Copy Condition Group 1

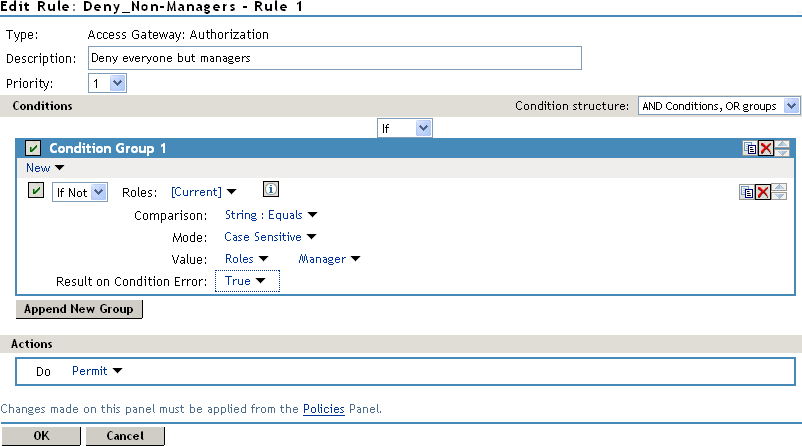coord(749,149)
